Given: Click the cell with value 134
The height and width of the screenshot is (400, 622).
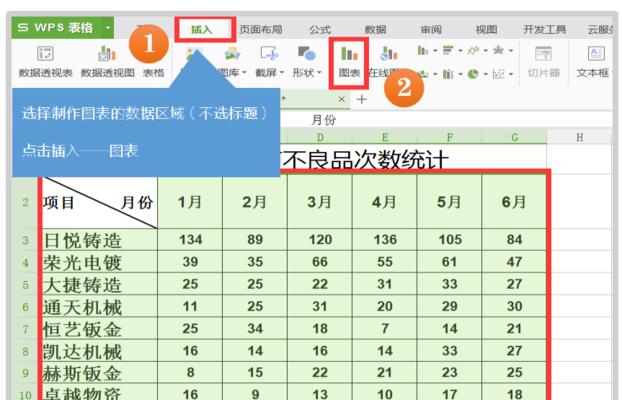Looking at the screenshot, I should pos(190,240).
